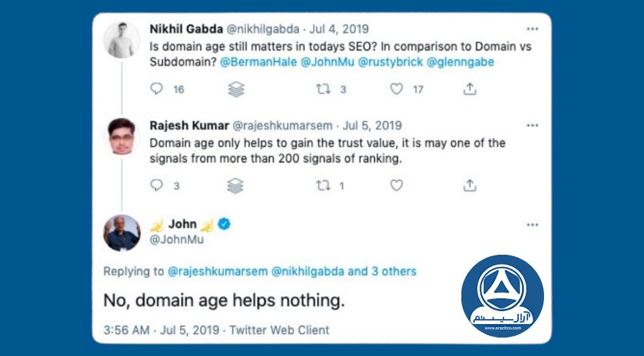
Task: Open more options menu on Rajesh Kumar's tweet
Action: click(532, 126)
